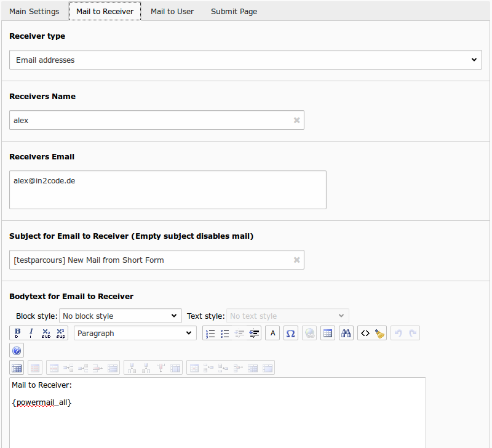Click the Bold formatting icon
The width and height of the screenshot is (492, 448).
click(x=17, y=333)
